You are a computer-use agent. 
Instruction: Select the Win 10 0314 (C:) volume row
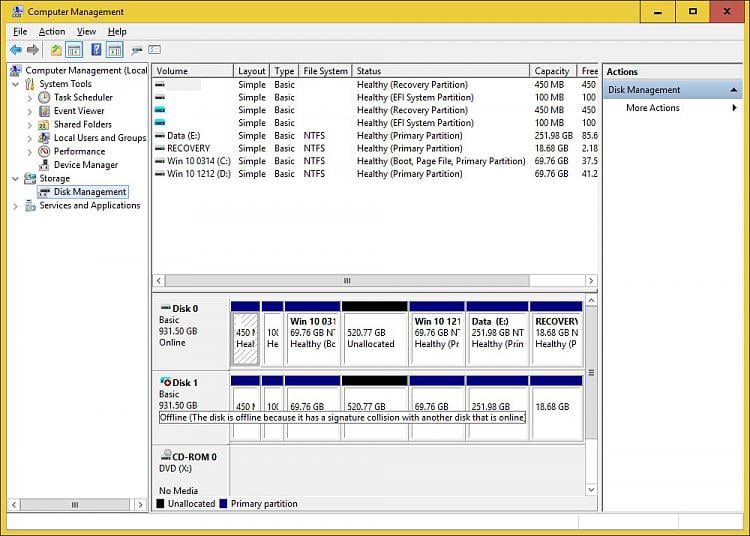(375, 161)
